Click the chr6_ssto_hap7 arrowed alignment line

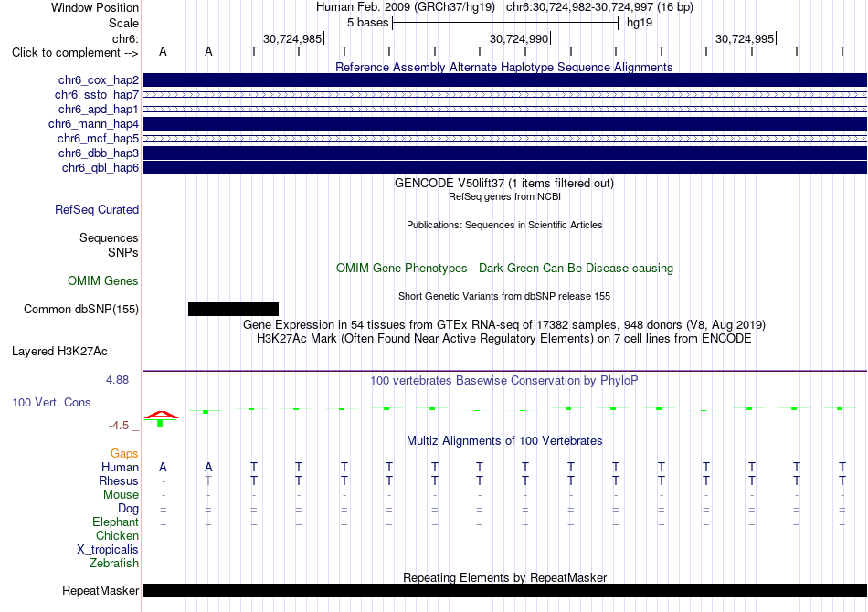[504, 95]
